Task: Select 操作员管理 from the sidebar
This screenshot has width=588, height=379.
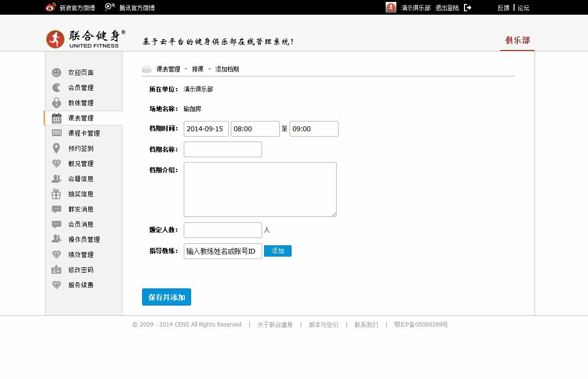Action: (x=84, y=239)
